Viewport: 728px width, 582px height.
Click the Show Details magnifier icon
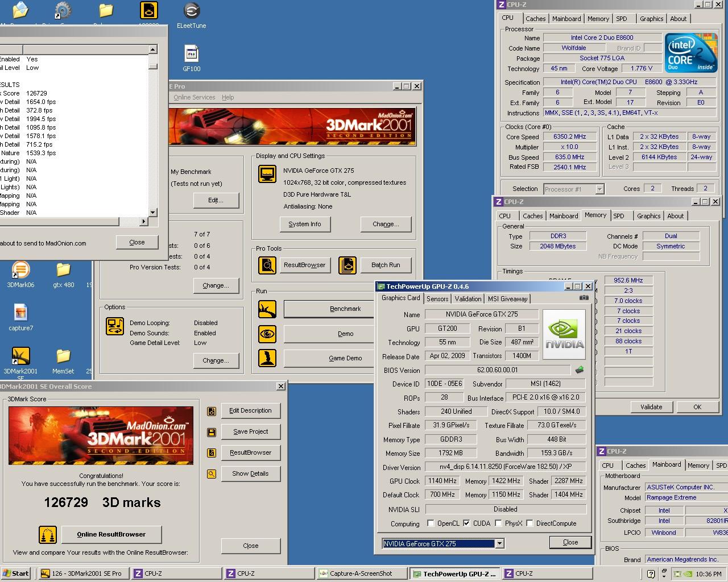tap(212, 474)
